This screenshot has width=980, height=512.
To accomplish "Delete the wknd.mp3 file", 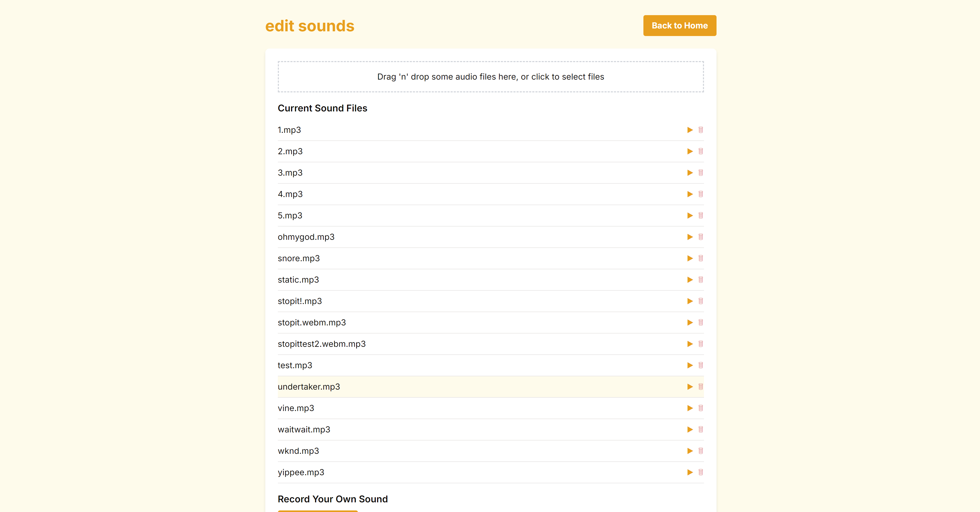I will tap(700, 451).
